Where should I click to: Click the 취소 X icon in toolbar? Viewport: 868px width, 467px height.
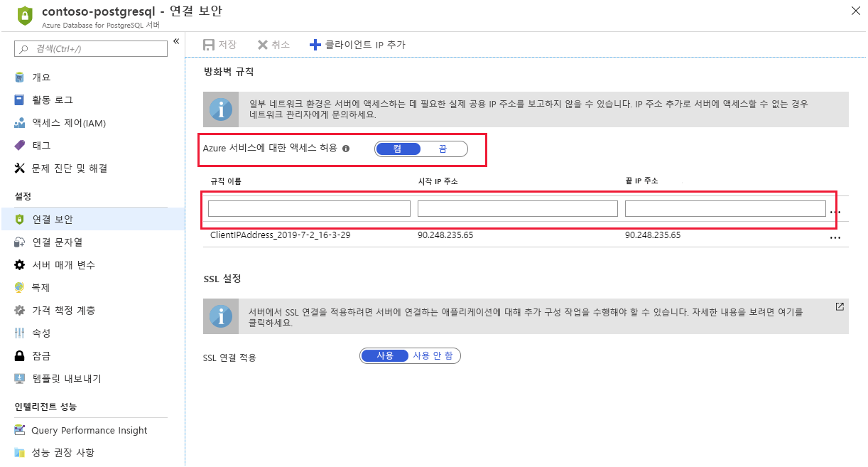click(262, 45)
